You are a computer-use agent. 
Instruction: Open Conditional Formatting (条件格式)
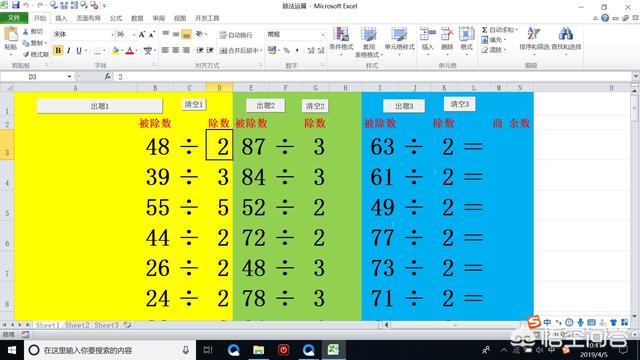click(341, 42)
